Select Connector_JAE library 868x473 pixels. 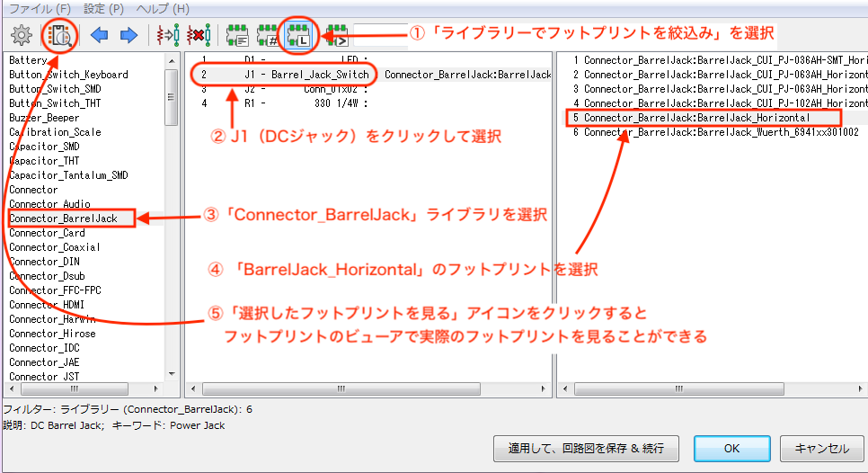click(44, 362)
